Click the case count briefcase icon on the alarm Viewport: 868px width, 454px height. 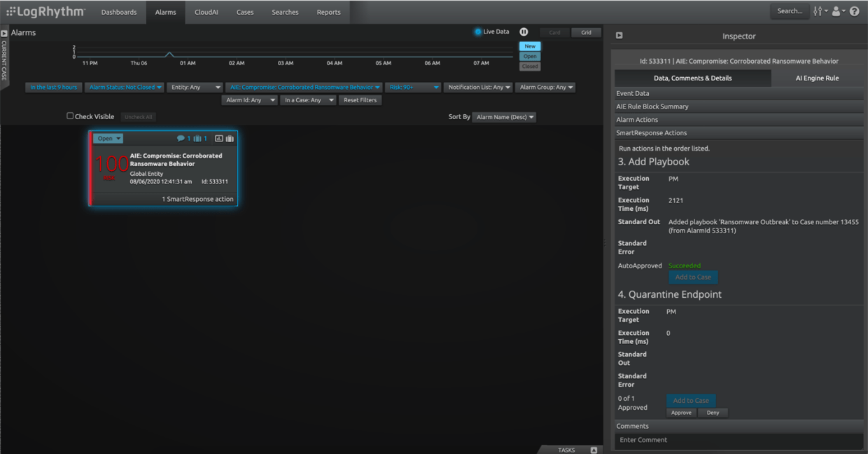[x=196, y=138]
